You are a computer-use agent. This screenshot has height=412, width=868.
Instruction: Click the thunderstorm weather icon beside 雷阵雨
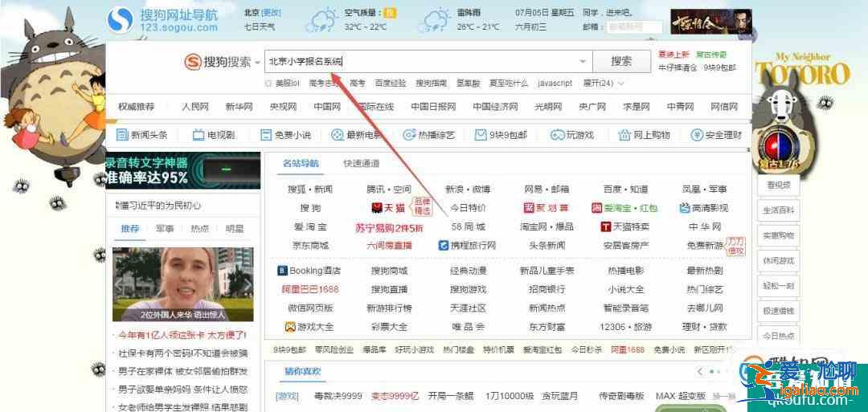[x=433, y=22]
